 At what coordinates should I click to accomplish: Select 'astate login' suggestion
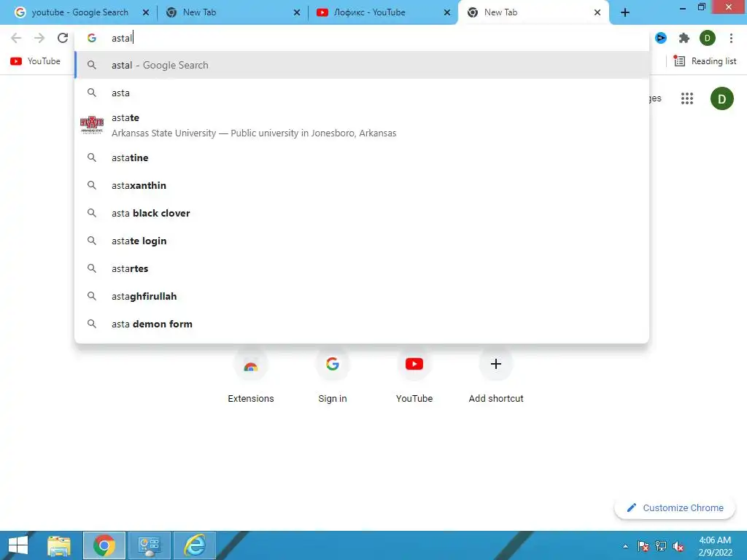362,241
